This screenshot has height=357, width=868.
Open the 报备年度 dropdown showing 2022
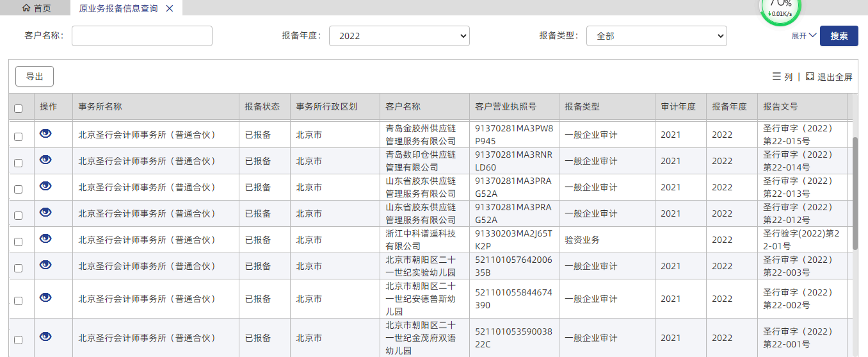coord(399,36)
